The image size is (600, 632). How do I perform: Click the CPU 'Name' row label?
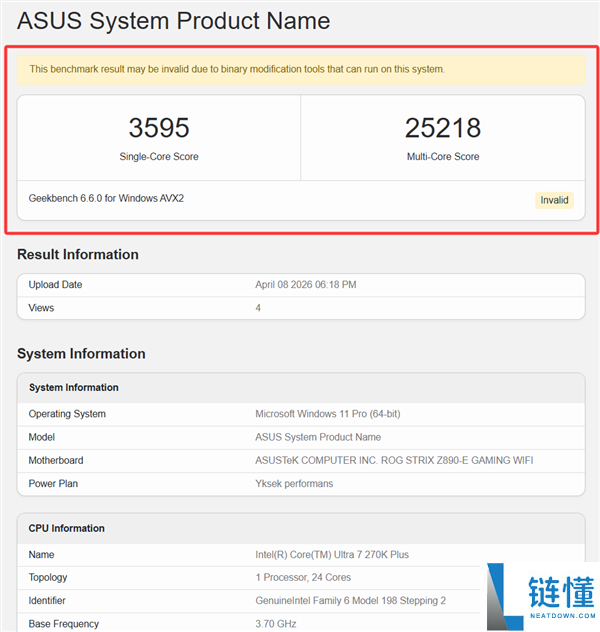tap(41, 555)
